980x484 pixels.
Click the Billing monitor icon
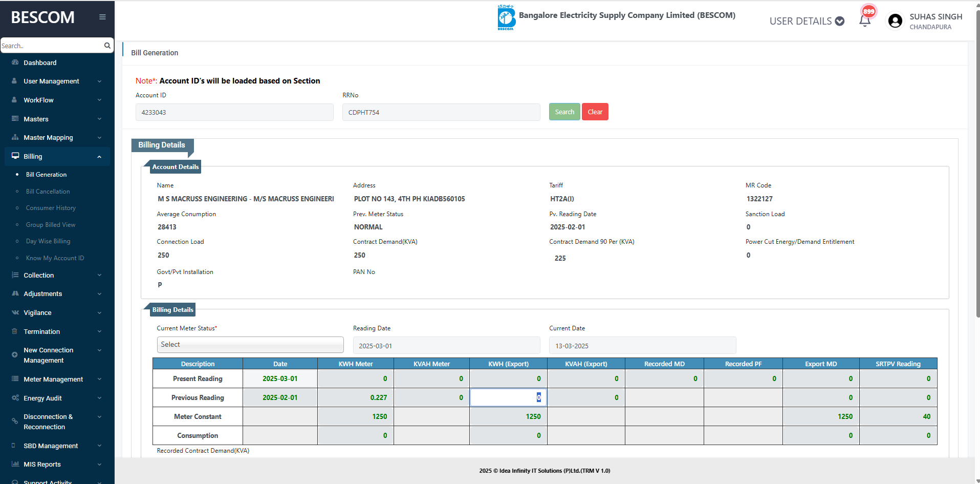coord(15,156)
